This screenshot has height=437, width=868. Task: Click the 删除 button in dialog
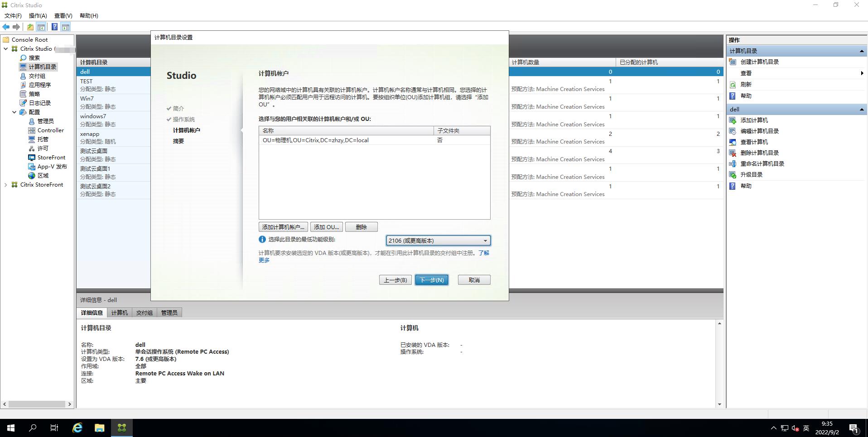pyautogui.click(x=361, y=227)
